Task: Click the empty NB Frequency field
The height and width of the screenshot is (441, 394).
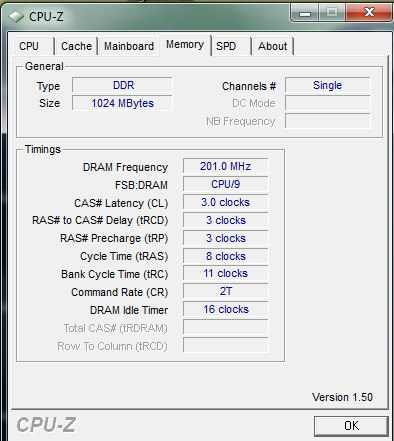Action: 328,121
